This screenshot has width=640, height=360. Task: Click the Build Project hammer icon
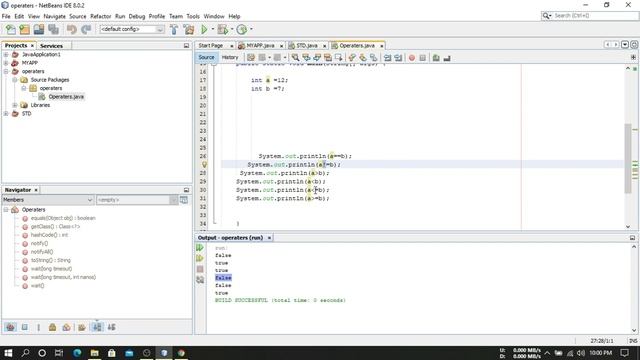174,29
